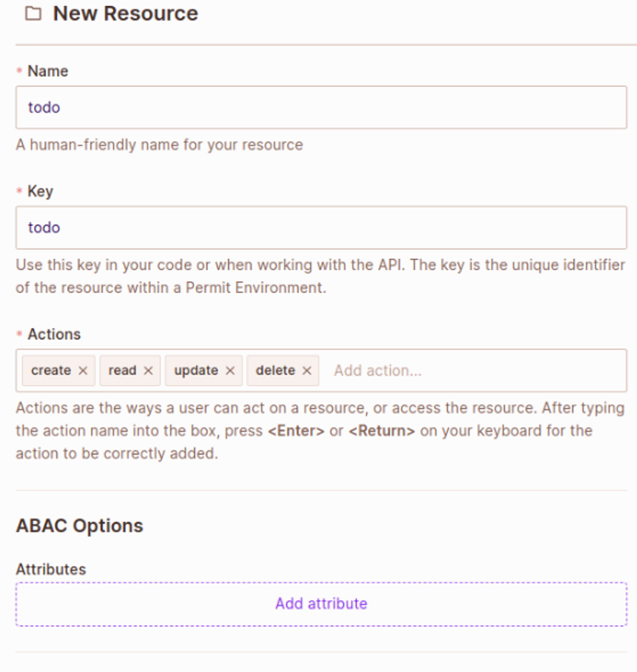Click the "delete" action chip text
The image size is (637, 672).
pos(275,370)
